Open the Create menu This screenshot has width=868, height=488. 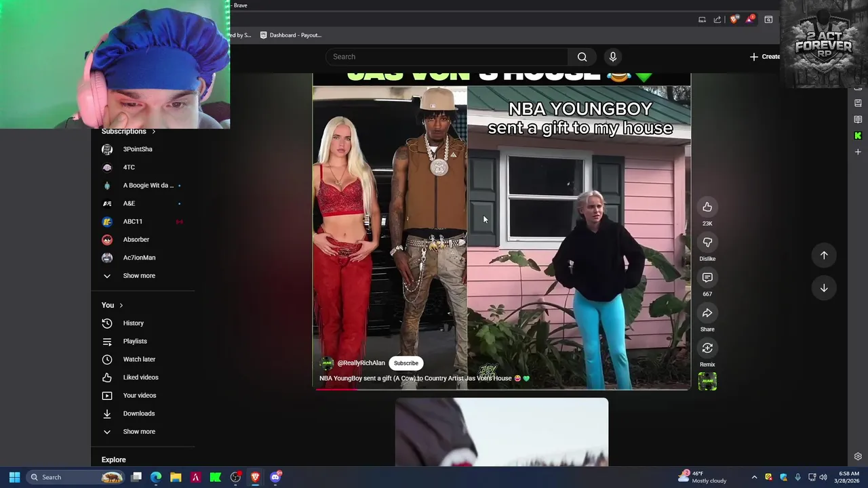(x=765, y=57)
